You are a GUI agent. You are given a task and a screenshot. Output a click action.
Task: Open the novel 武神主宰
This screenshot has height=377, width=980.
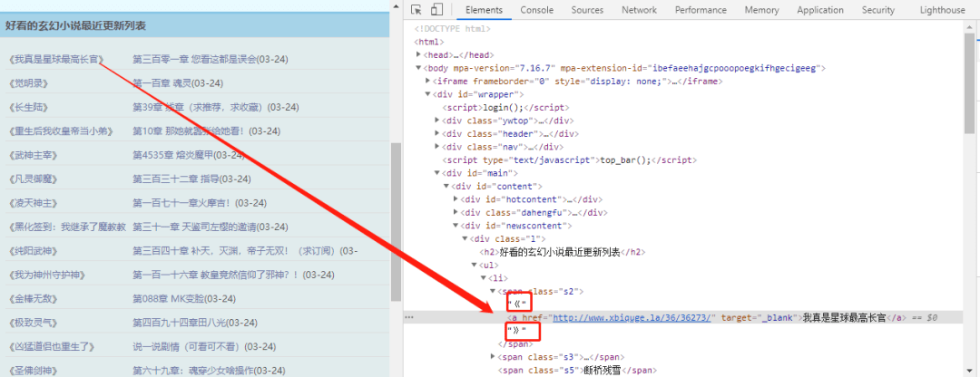point(34,155)
